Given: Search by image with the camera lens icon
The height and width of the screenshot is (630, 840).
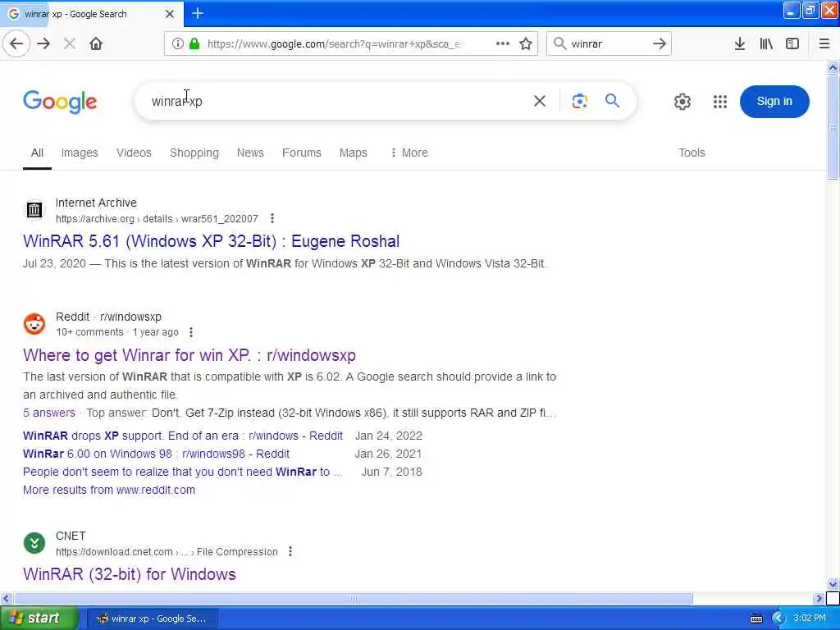Looking at the screenshot, I should [x=580, y=101].
